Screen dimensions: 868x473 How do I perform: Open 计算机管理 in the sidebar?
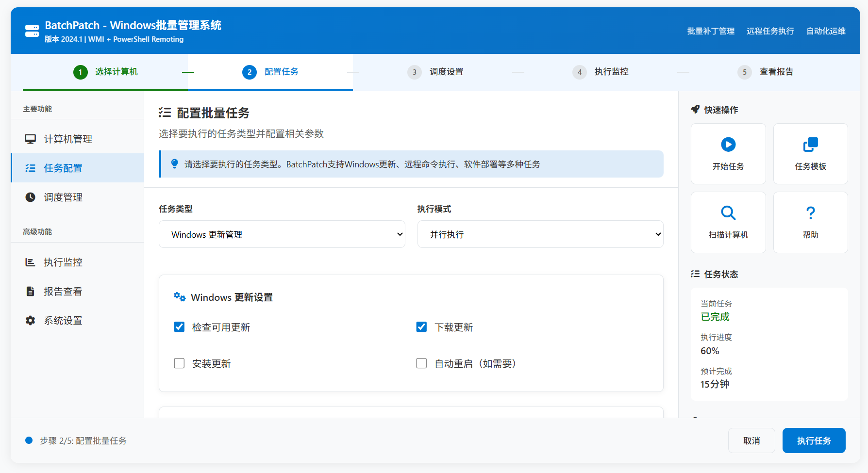click(77, 139)
